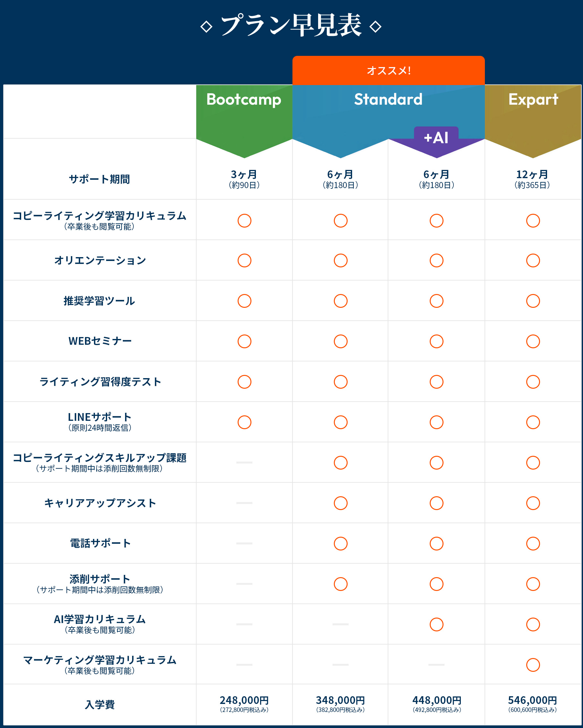
Task: Select the Standard plan header
Action: (x=388, y=100)
